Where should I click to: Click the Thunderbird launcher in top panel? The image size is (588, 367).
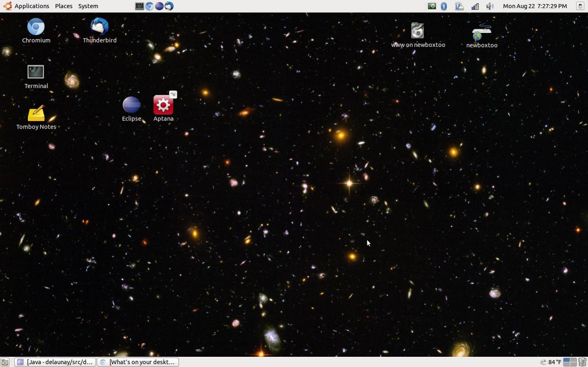(169, 6)
